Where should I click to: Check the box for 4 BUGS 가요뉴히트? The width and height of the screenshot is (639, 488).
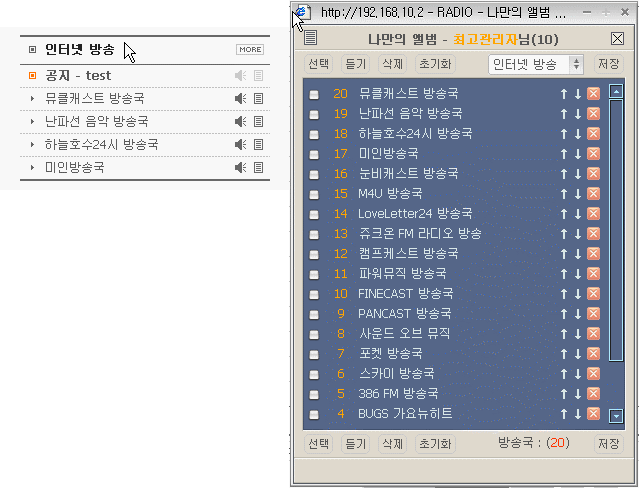pos(314,415)
